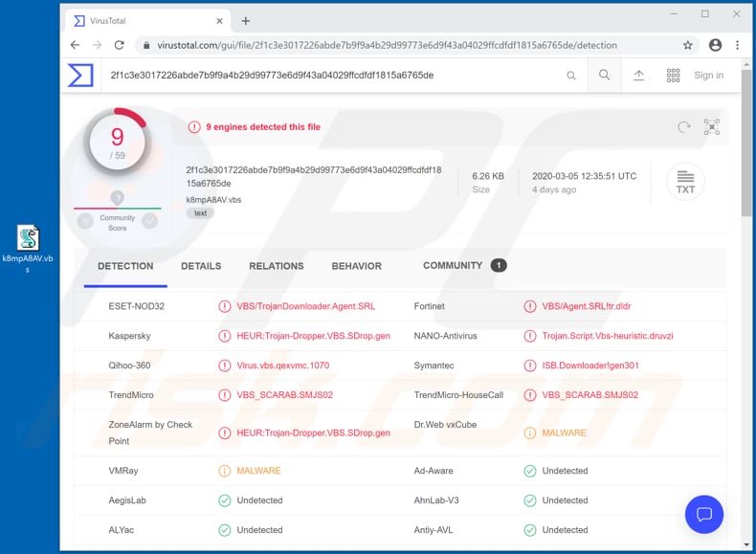The width and height of the screenshot is (756, 554).
Task: Open the BEHAVIOR tab
Action: coord(356,266)
